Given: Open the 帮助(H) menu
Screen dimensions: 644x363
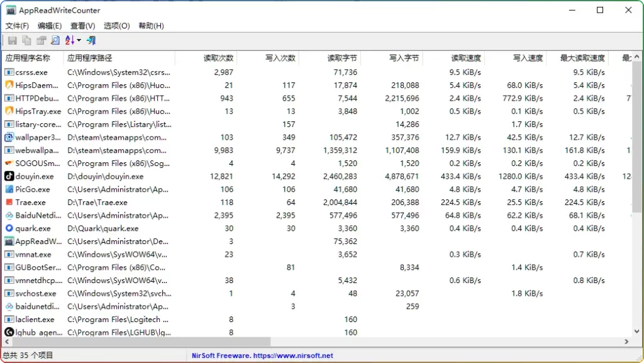Looking at the screenshot, I should click(151, 26).
